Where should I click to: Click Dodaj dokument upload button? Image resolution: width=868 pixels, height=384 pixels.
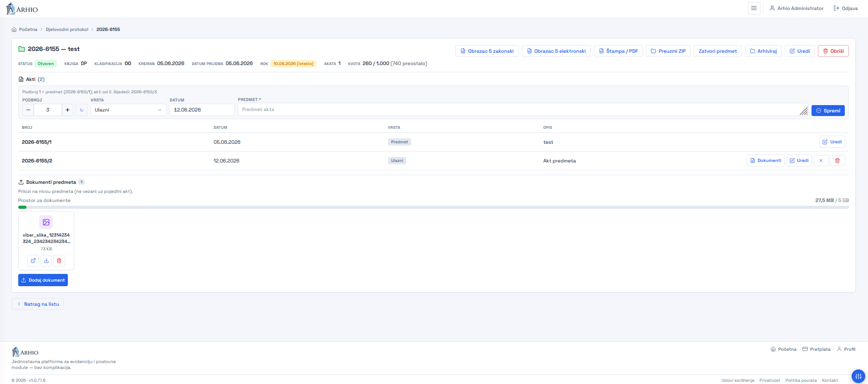[x=43, y=280]
